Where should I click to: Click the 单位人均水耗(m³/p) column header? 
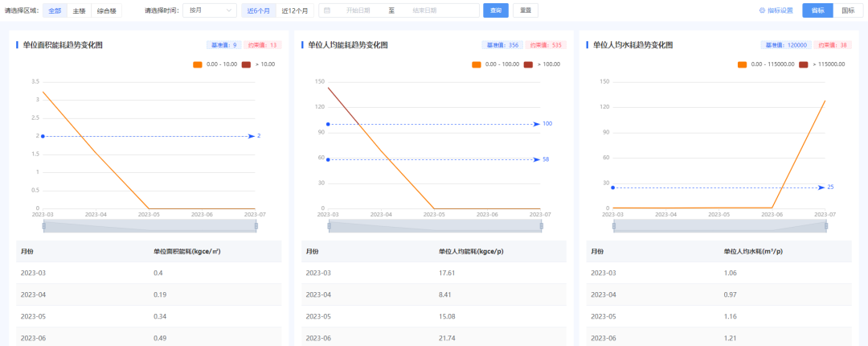click(753, 251)
